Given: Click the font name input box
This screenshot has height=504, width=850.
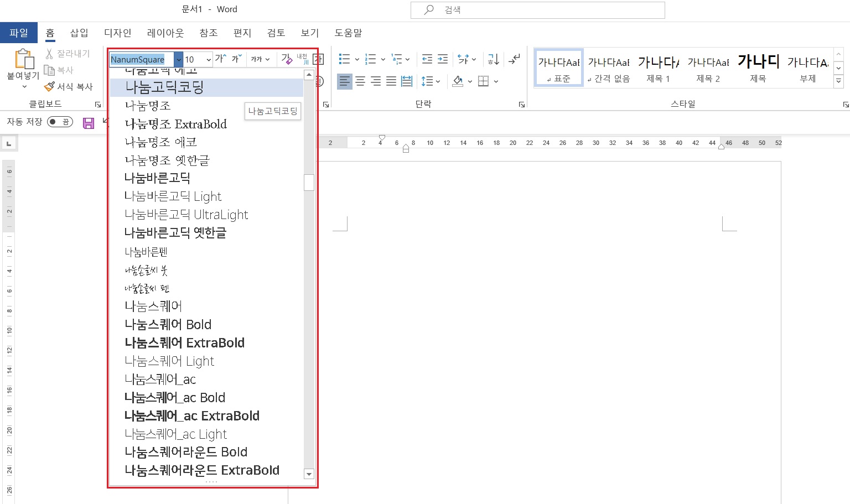Looking at the screenshot, I should (x=142, y=59).
